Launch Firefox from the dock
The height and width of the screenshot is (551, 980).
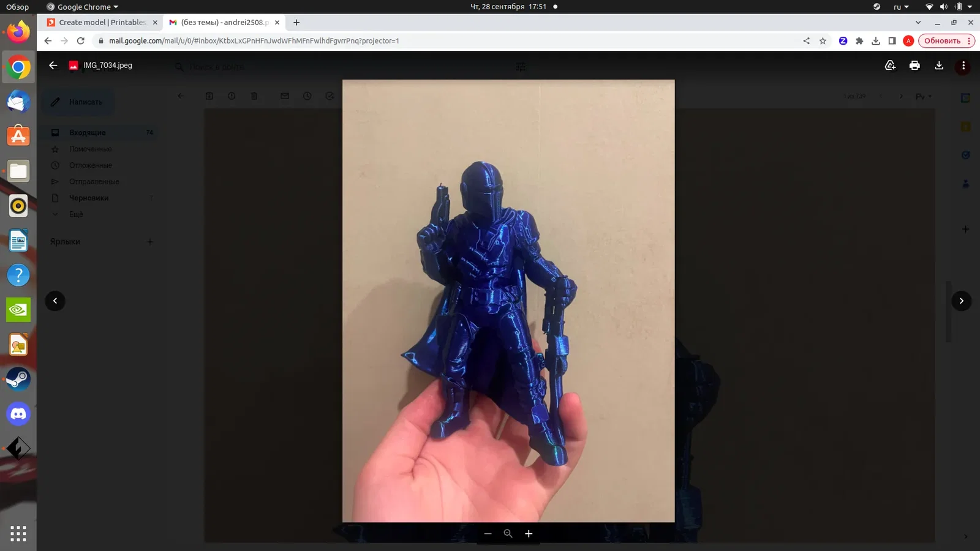[x=18, y=32]
